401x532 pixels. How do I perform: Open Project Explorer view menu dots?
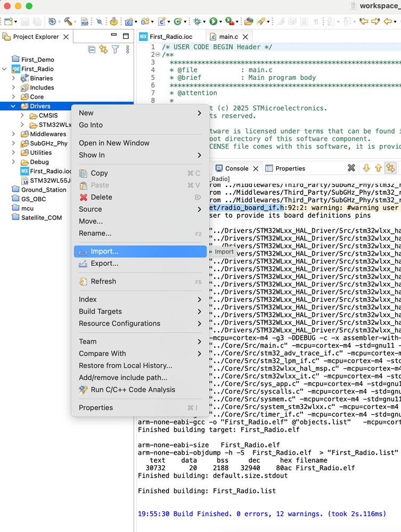point(128,50)
